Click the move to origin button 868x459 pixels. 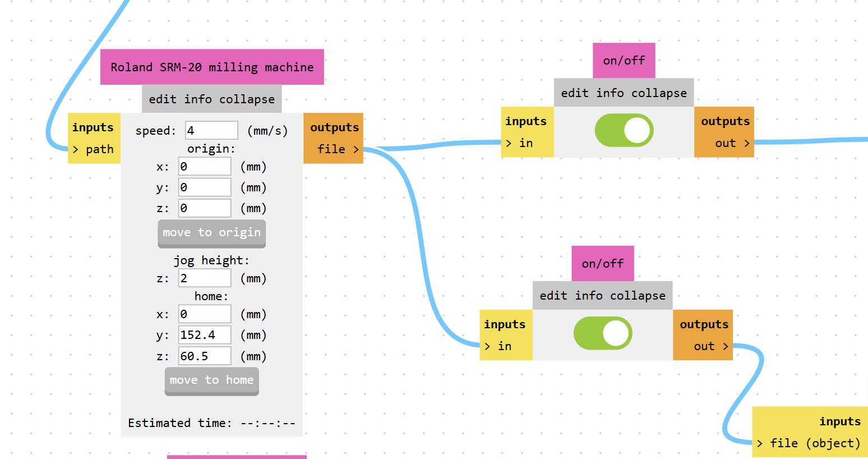pos(211,233)
